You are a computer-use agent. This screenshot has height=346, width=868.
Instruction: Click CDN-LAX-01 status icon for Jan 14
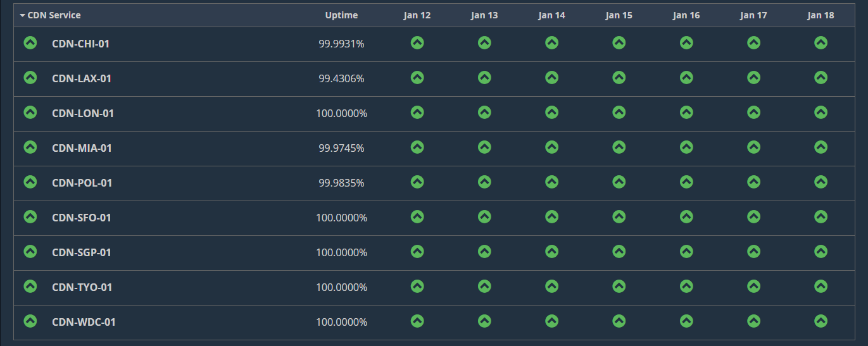tap(551, 77)
